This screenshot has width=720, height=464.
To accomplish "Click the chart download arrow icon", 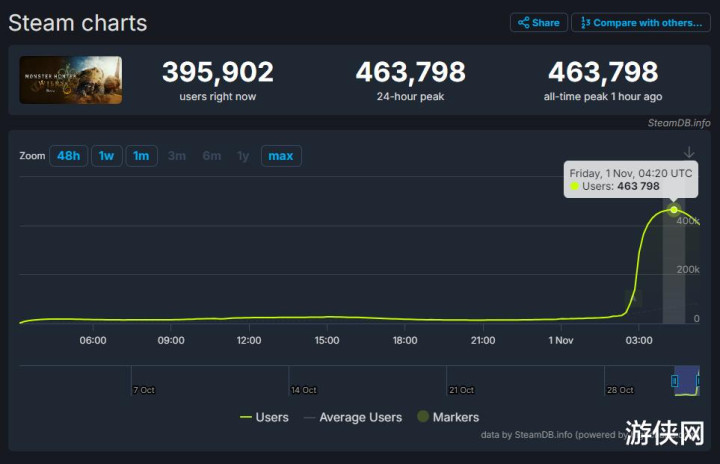I will pos(689,152).
